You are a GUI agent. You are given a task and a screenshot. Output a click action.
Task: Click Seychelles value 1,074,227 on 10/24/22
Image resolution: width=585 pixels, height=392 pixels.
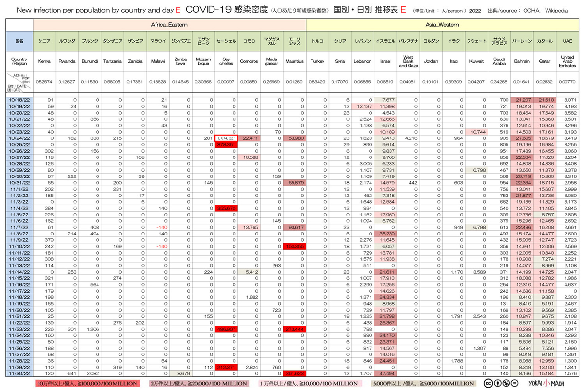tap(226, 138)
